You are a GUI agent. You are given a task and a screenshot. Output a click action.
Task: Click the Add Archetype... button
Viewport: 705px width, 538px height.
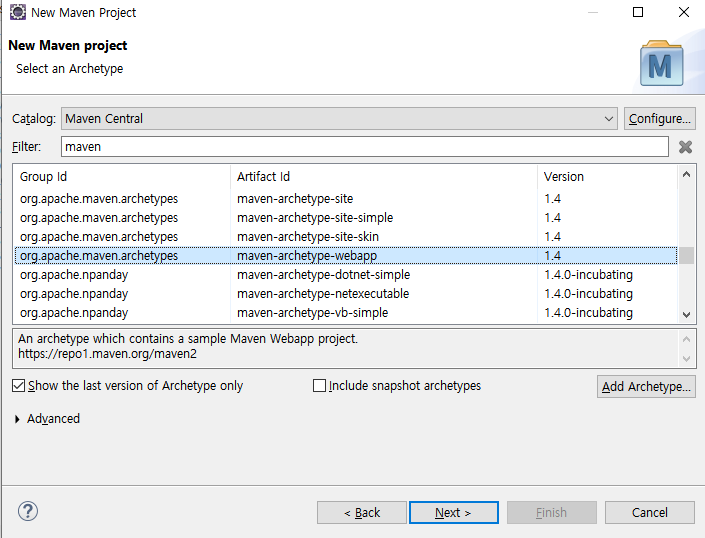[x=646, y=387]
